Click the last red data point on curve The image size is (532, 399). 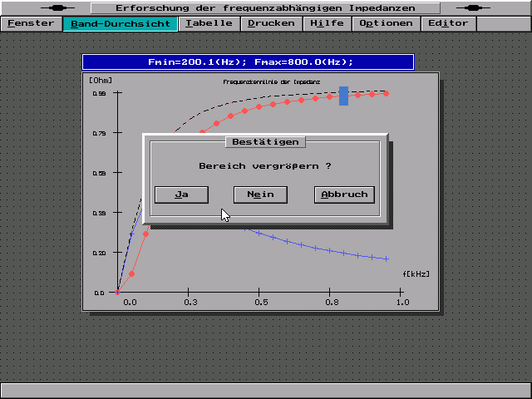tap(386, 93)
